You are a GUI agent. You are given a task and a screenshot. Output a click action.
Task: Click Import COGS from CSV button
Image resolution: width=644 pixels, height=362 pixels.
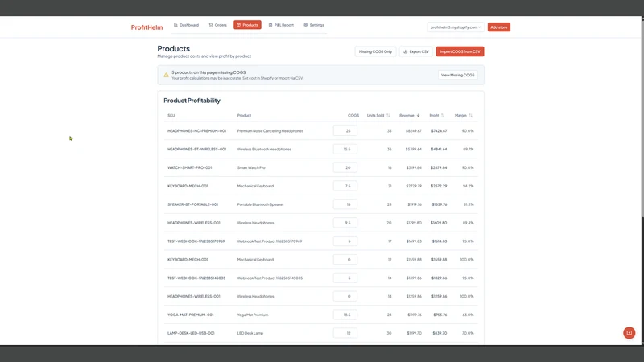(x=460, y=51)
